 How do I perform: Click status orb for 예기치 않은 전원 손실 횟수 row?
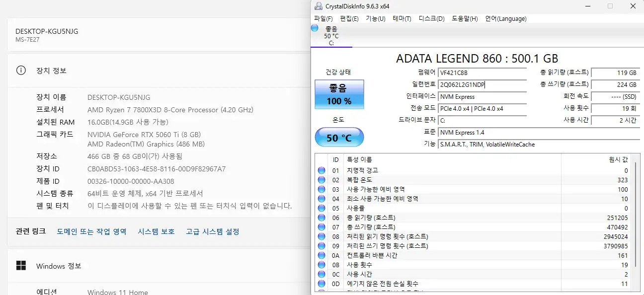point(321,284)
